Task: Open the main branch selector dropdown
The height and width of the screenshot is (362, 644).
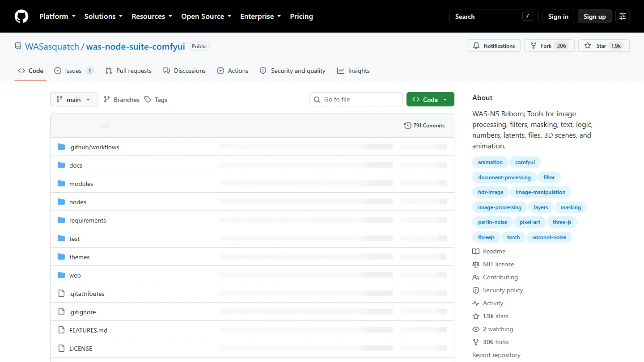Action: [x=74, y=100]
